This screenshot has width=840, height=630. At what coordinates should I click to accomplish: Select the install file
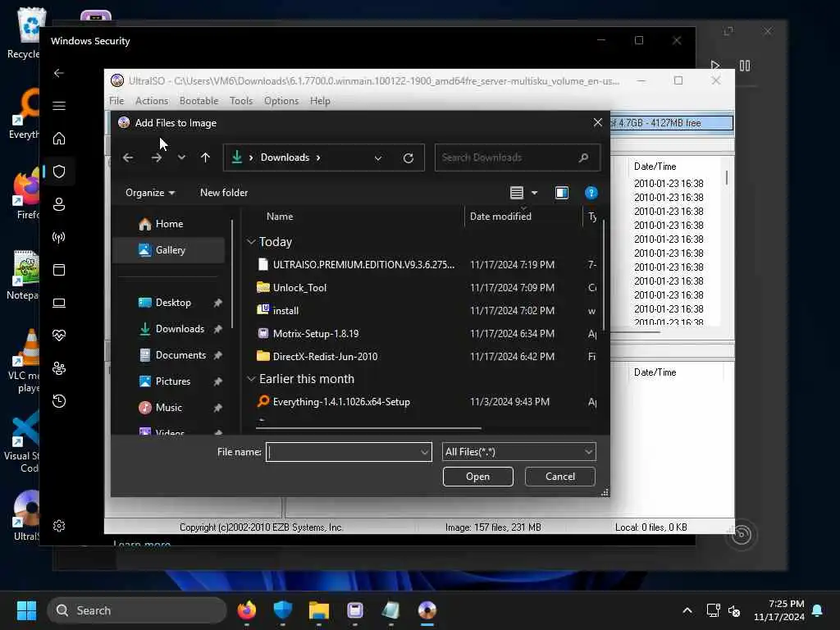click(285, 311)
